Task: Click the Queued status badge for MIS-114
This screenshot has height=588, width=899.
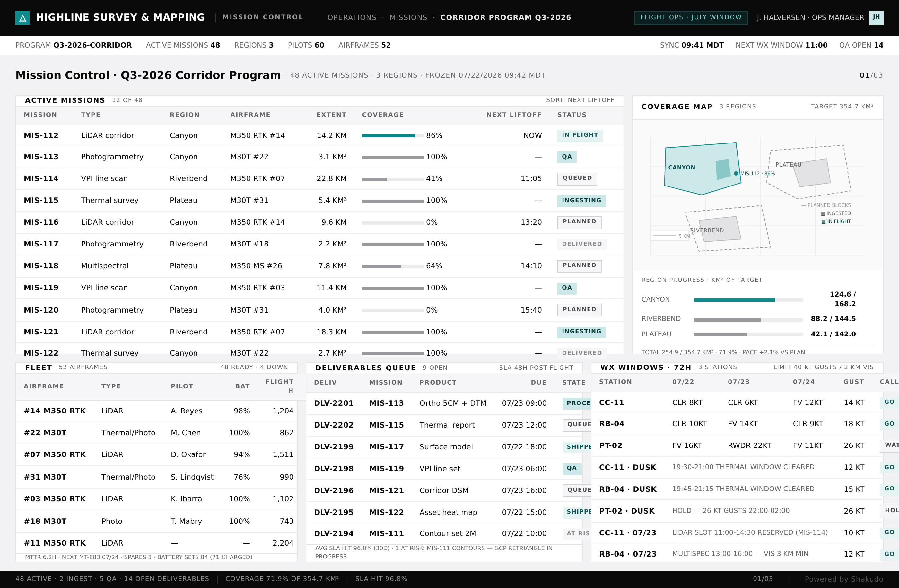Action: (x=577, y=178)
